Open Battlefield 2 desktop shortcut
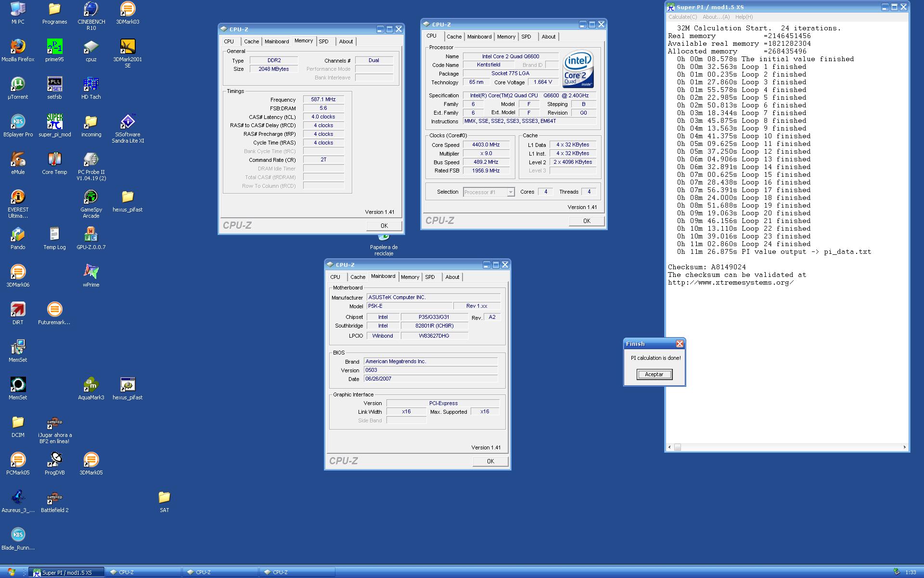The width and height of the screenshot is (924, 578). coord(54,498)
